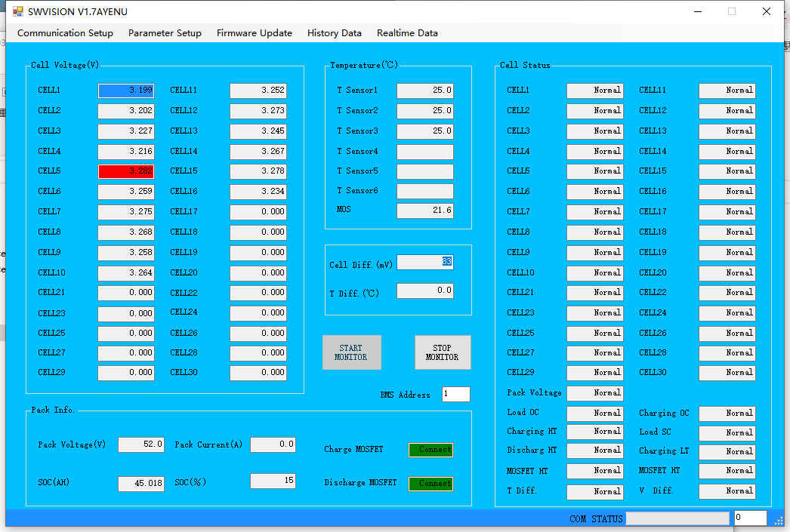Click the T Sensor2 temperature field
The image size is (790, 532).
[425, 111]
